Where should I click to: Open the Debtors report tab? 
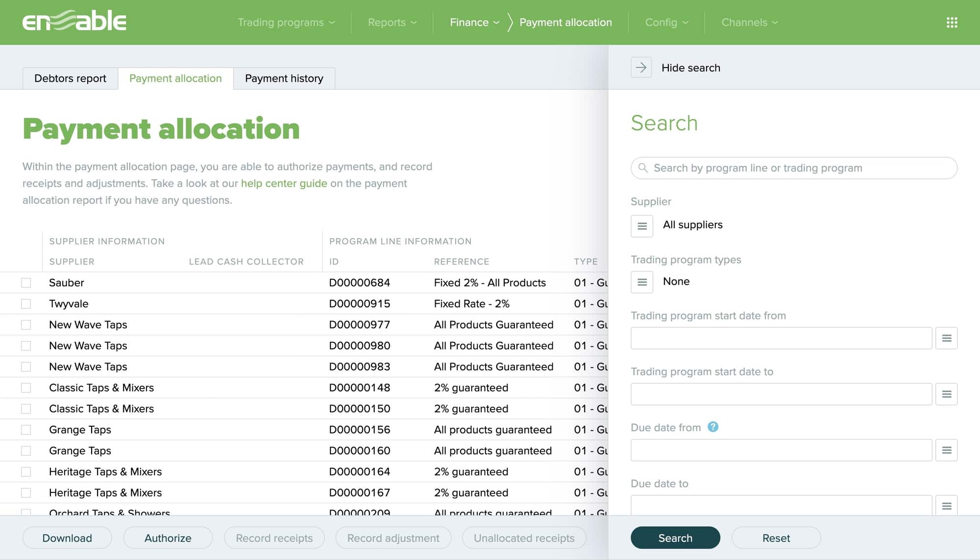tap(70, 78)
